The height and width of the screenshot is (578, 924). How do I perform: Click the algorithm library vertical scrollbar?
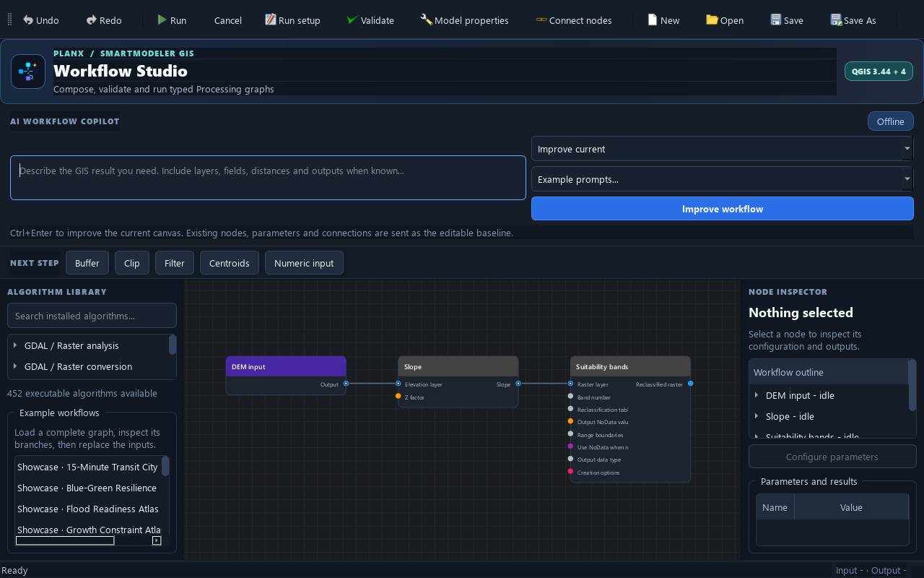click(x=173, y=345)
